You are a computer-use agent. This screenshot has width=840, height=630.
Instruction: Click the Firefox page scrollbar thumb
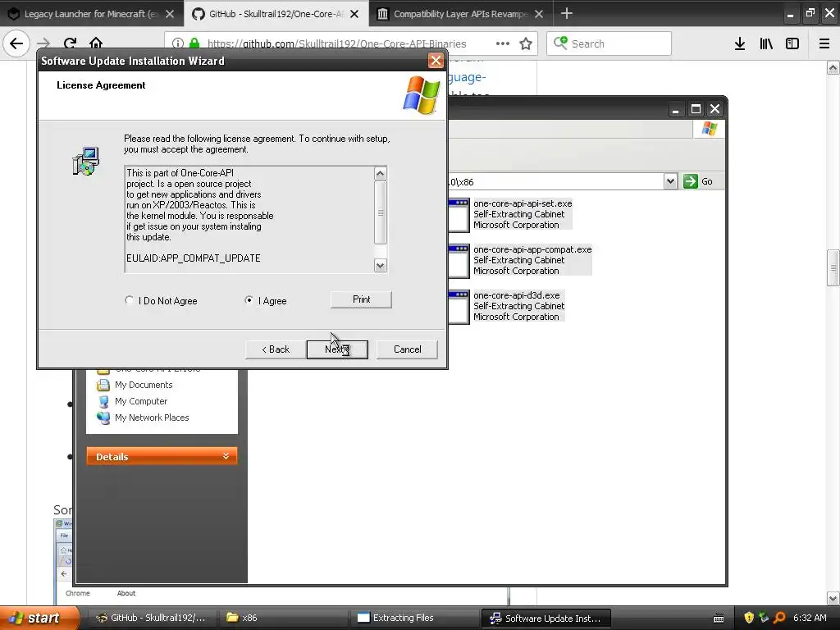pyautogui.click(x=833, y=268)
